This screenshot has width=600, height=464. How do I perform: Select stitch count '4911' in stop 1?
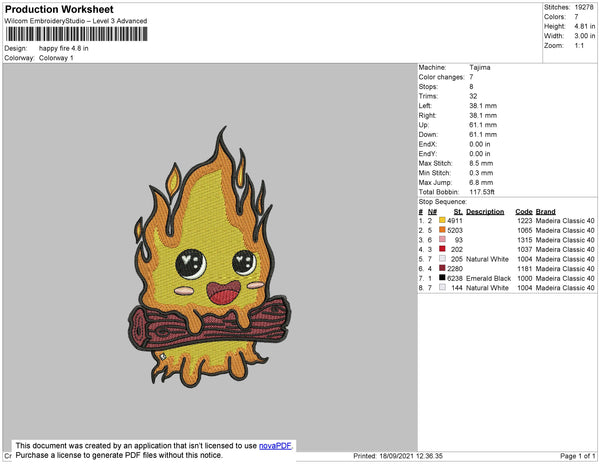click(455, 221)
